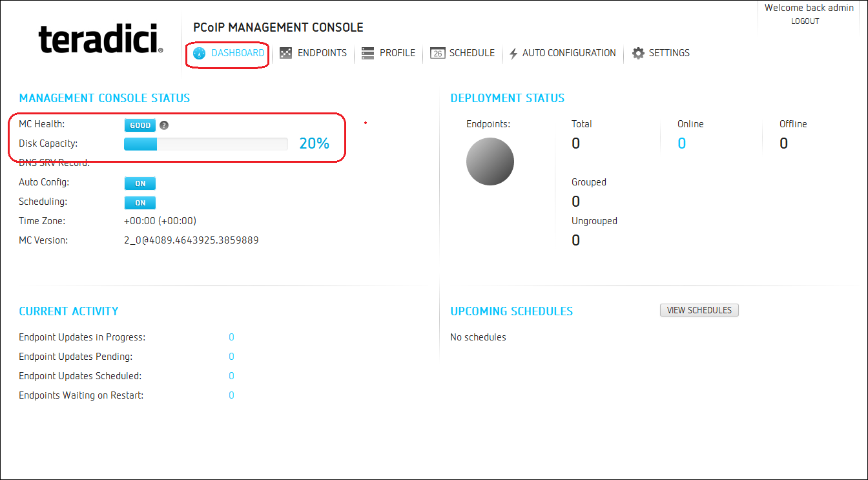Open the SCHEDULE menu item
868x480 pixels.
(472, 53)
